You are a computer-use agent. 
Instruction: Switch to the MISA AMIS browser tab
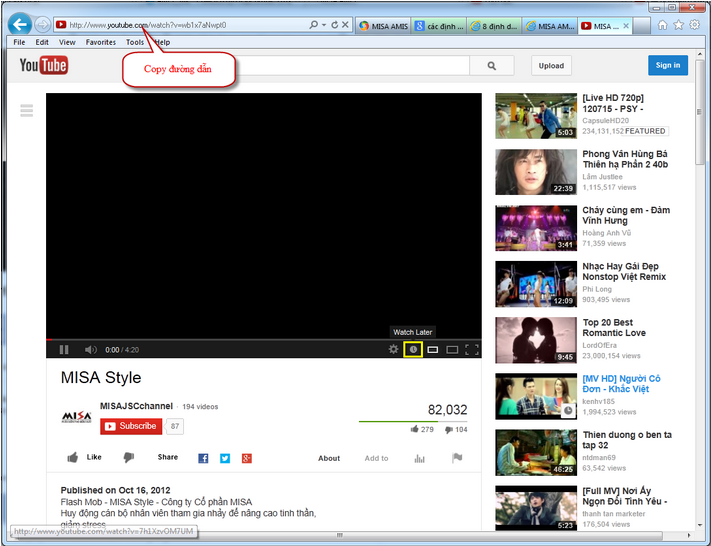coord(383,26)
